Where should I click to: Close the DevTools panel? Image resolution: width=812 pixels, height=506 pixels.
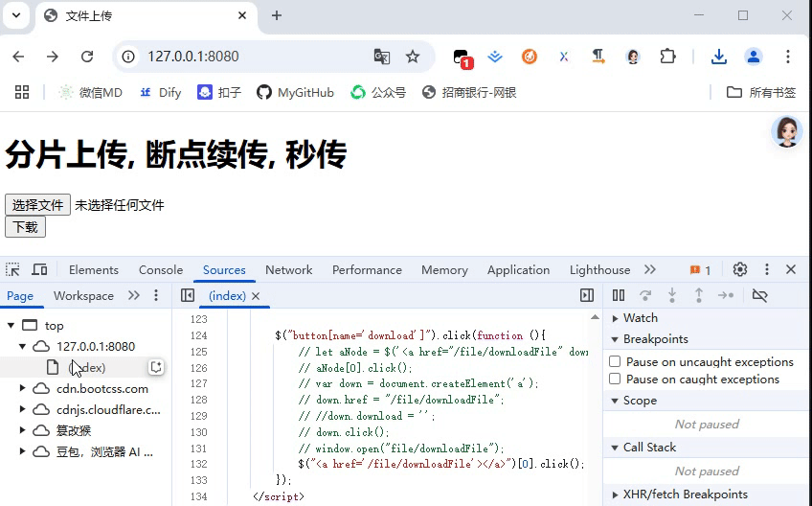tap(791, 269)
